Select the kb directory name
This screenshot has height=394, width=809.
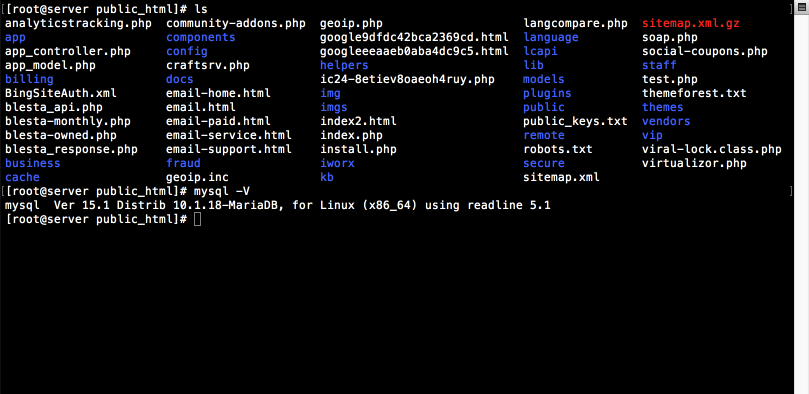point(327,177)
